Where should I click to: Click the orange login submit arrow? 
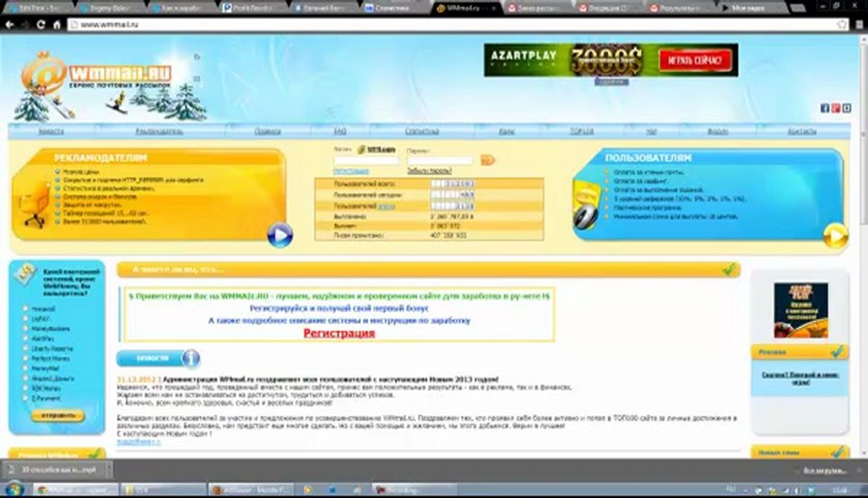click(488, 160)
